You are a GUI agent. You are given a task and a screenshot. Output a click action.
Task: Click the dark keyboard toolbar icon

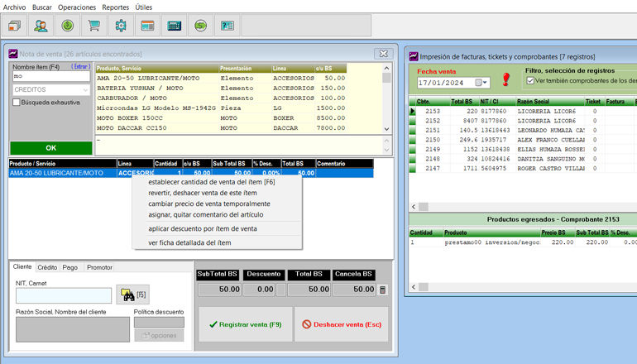pyautogui.click(x=174, y=26)
